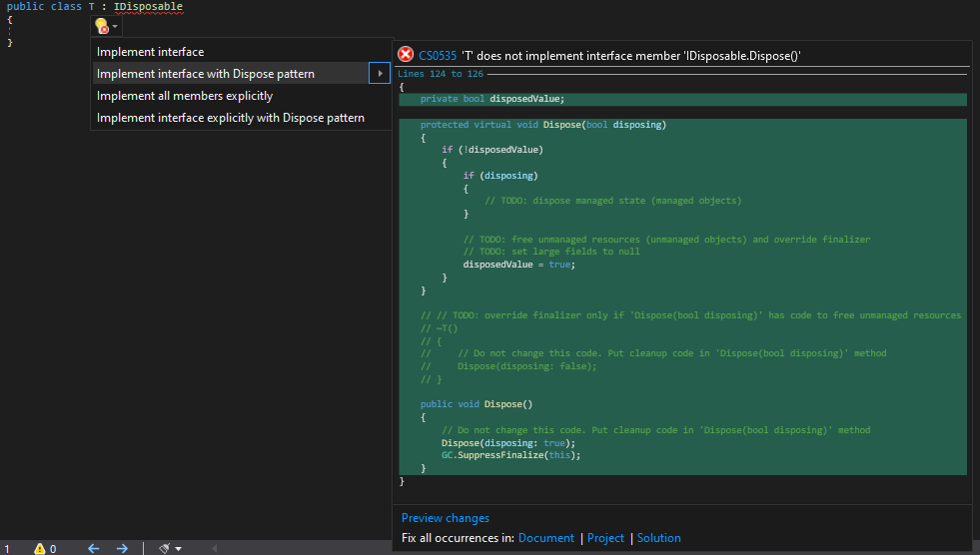The height and width of the screenshot is (555, 980).
Task: Navigate forward with right arrow icon
Action: pyautogui.click(x=122, y=548)
